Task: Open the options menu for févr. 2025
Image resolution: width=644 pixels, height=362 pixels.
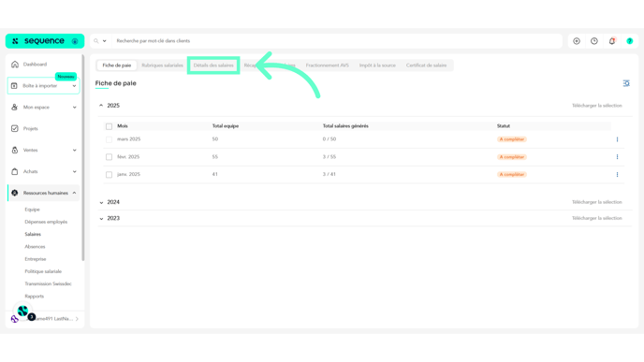Action: (x=617, y=157)
